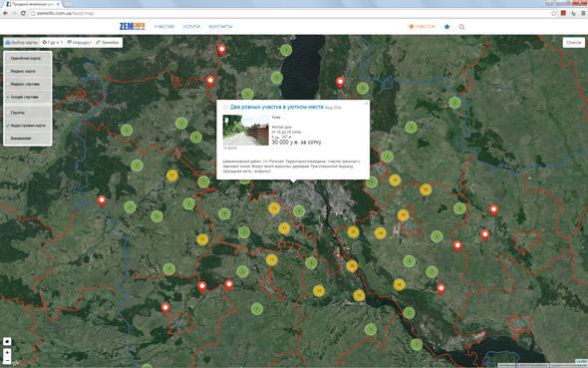Click the 30 000 у.е. за сотку price

[296, 143]
